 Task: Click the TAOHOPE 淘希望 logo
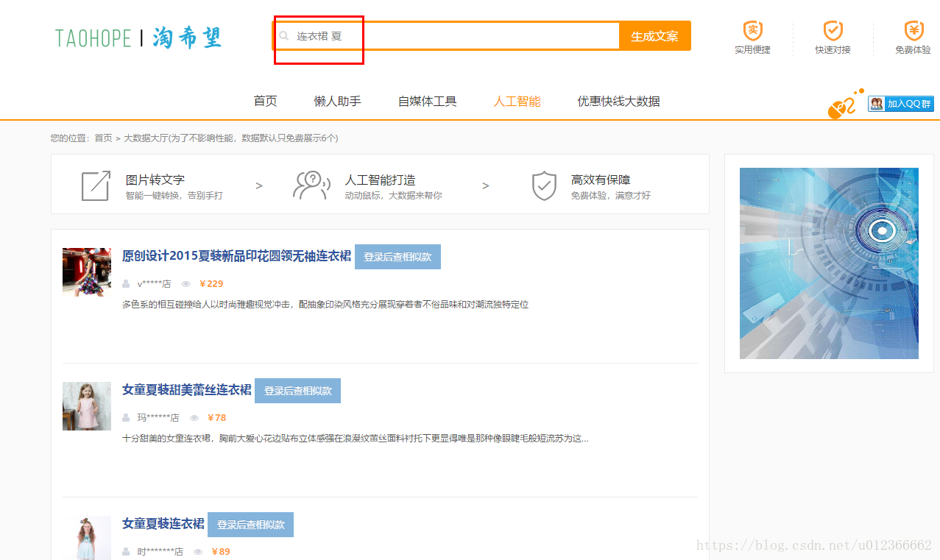pos(138,38)
